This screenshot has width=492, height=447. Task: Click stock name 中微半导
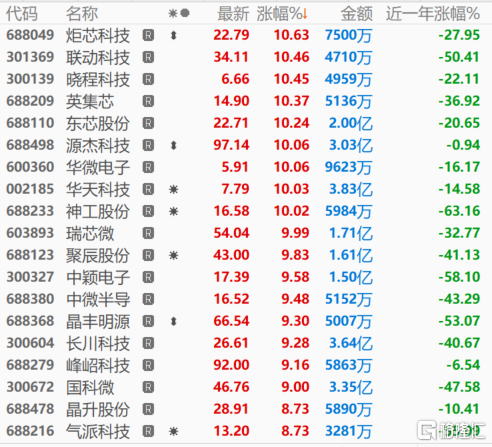pos(98,299)
